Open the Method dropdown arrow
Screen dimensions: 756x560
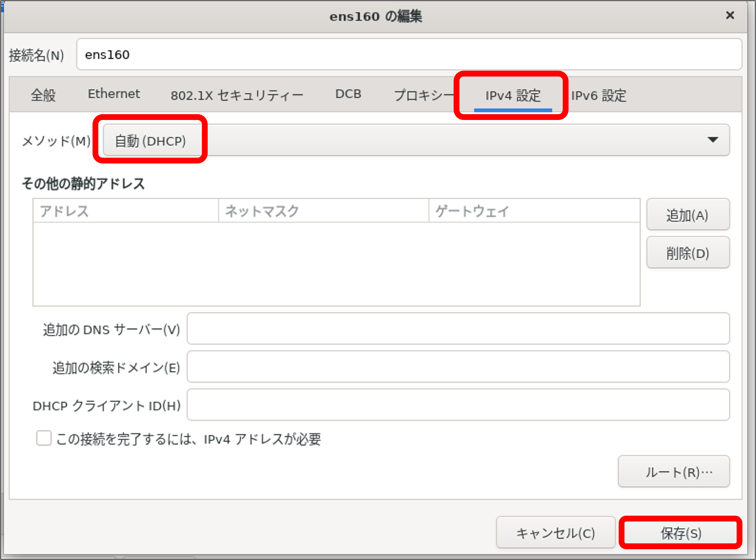coord(713,140)
